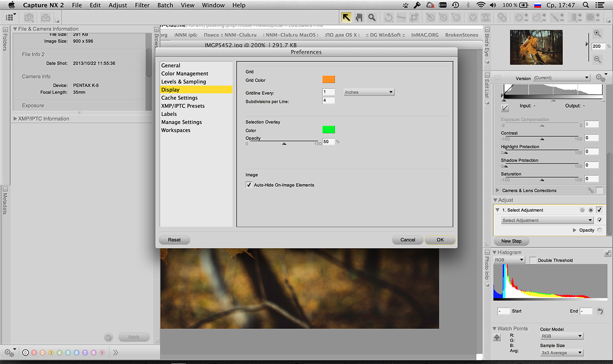Click zoom in icon in Bird's Eye

tap(597, 34)
